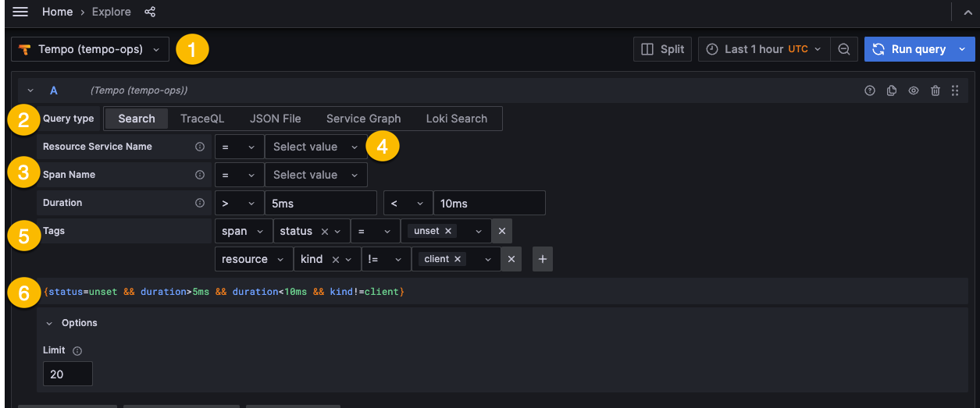The image size is (980, 408).
Task: Click the Split view button
Action: (x=662, y=49)
